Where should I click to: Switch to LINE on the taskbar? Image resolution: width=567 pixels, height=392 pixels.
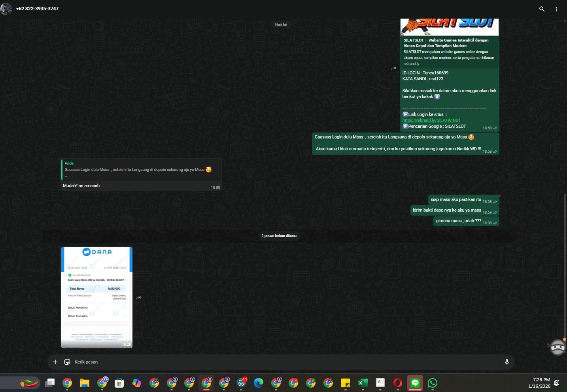pos(415,383)
